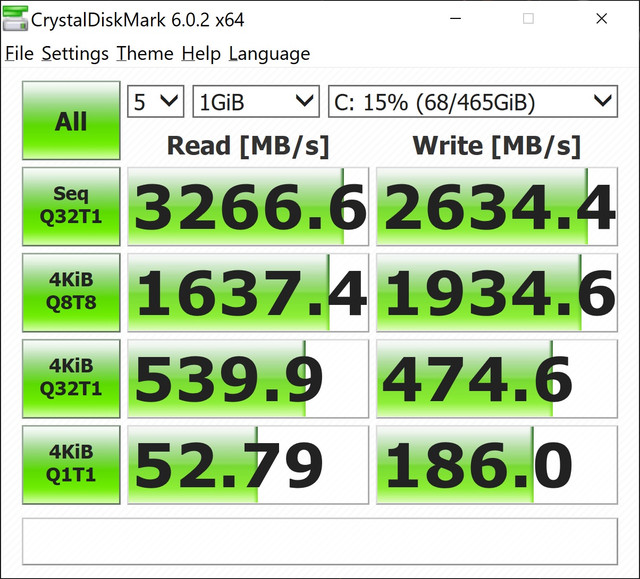Open the Help menu
This screenshot has width=640, height=579.
pos(201,54)
